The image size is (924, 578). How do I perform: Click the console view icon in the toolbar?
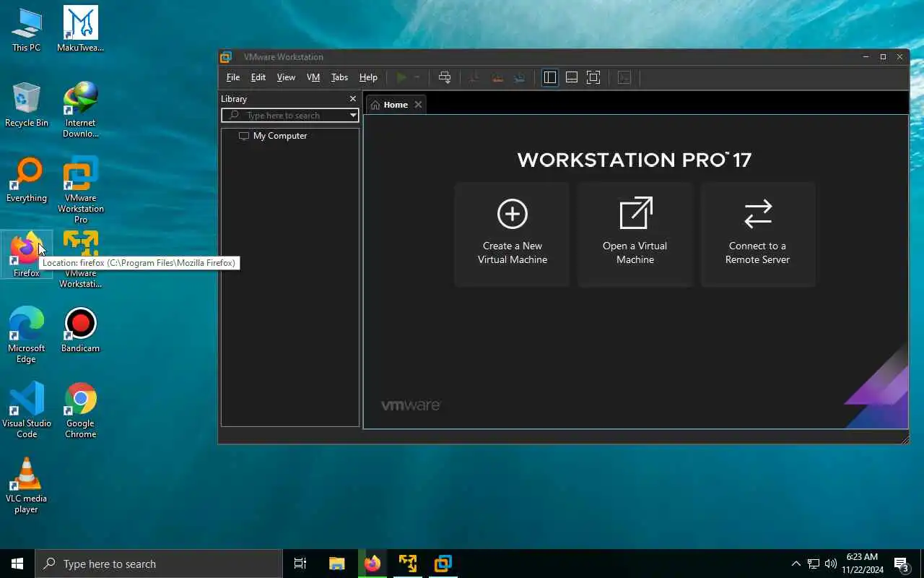[x=624, y=77]
